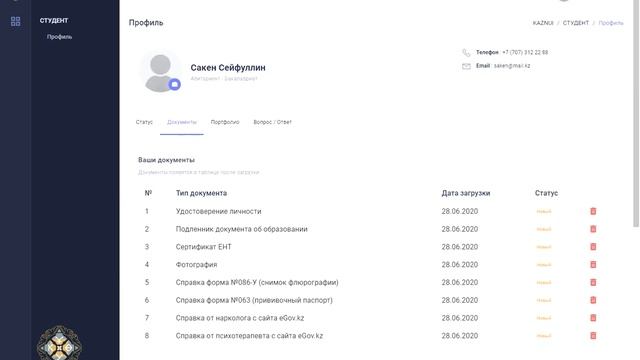Click the Дата загрузки column header
640x360 pixels.
[466, 193]
